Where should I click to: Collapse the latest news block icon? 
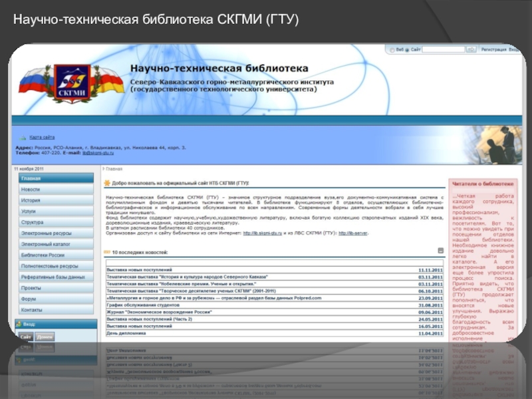click(x=440, y=251)
